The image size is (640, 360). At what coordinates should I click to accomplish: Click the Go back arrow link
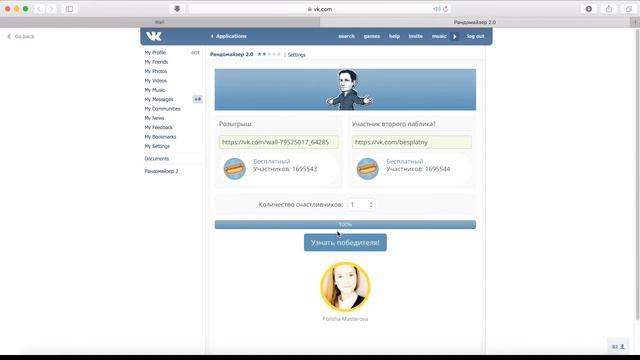click(x=21, y=36)
